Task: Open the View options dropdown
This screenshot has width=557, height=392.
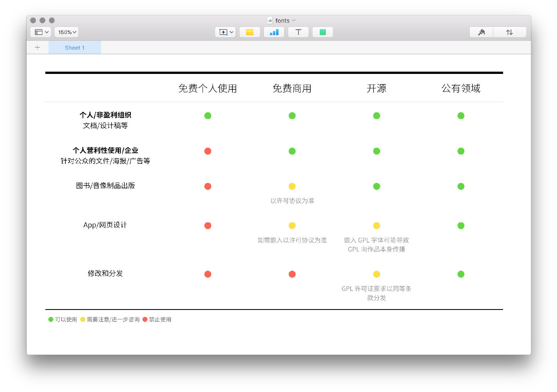Action: [42, 32]
